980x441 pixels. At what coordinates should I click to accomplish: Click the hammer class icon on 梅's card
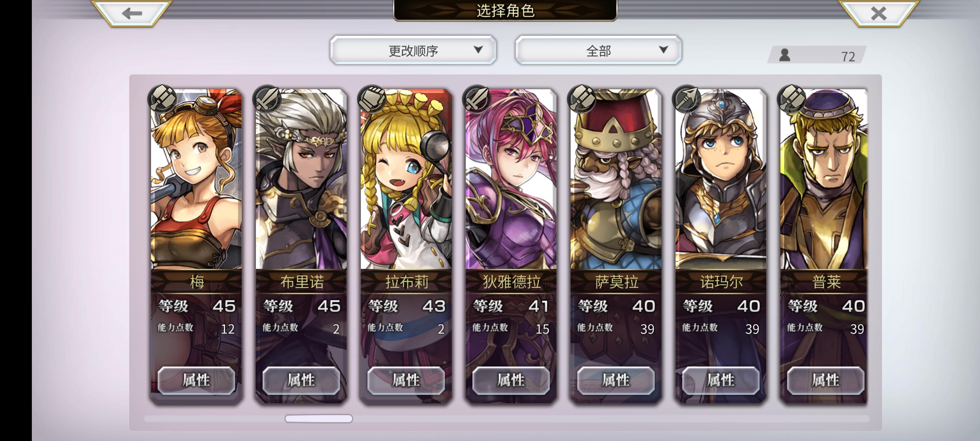click(x=162, y=98)
